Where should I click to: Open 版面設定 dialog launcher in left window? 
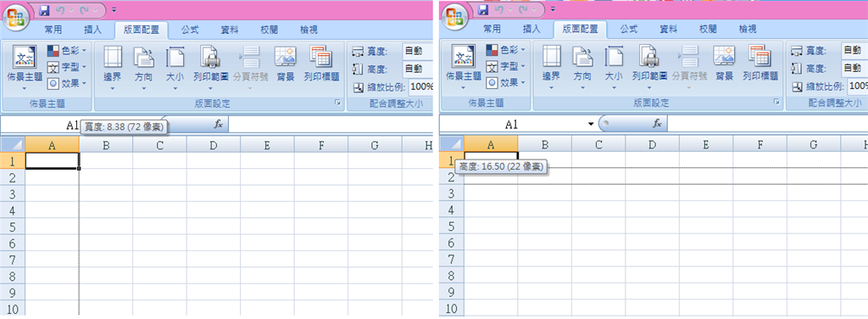(337, 103)
